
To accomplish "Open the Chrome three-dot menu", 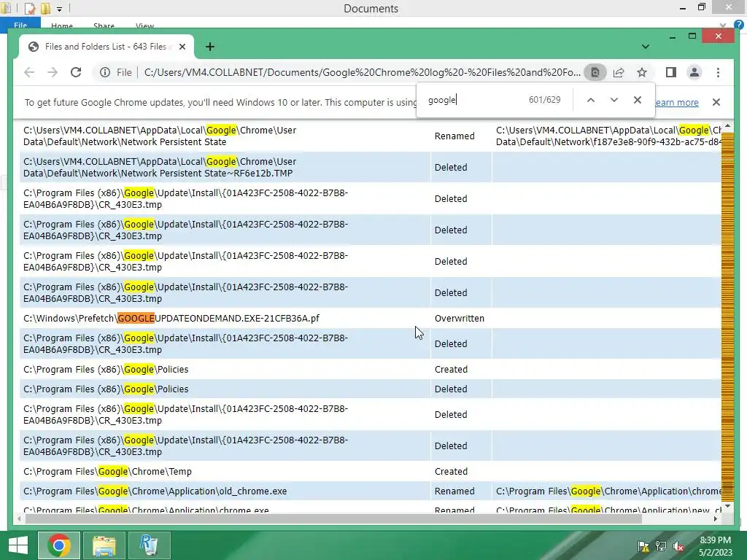I will [x=718, y=72].
